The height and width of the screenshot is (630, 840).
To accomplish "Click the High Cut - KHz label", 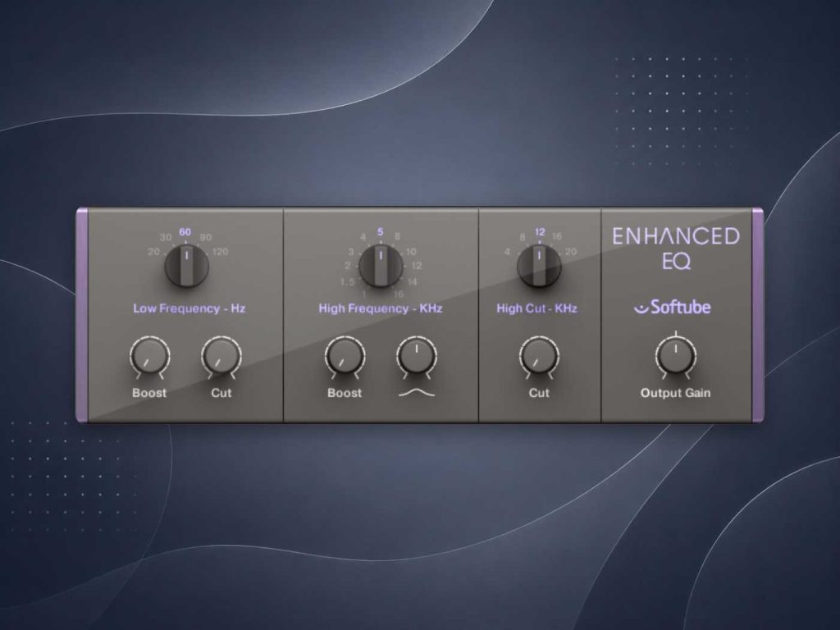I will click(536, 308).
